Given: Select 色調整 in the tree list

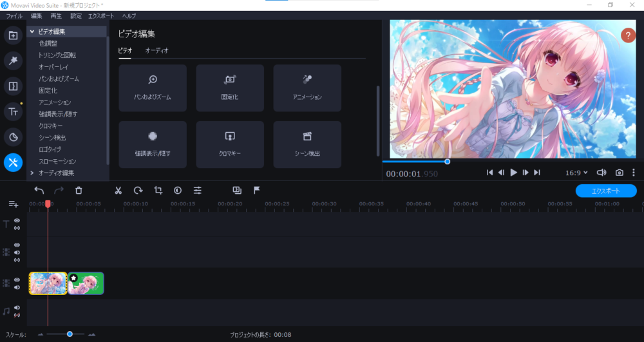Looking at the screenshot, I should point(48,44).
